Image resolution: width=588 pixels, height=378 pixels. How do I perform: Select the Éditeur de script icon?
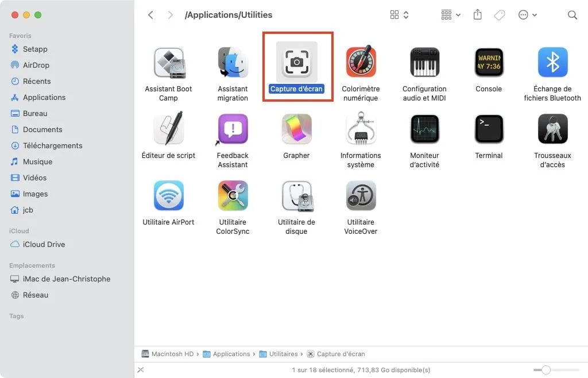(169, 129)
